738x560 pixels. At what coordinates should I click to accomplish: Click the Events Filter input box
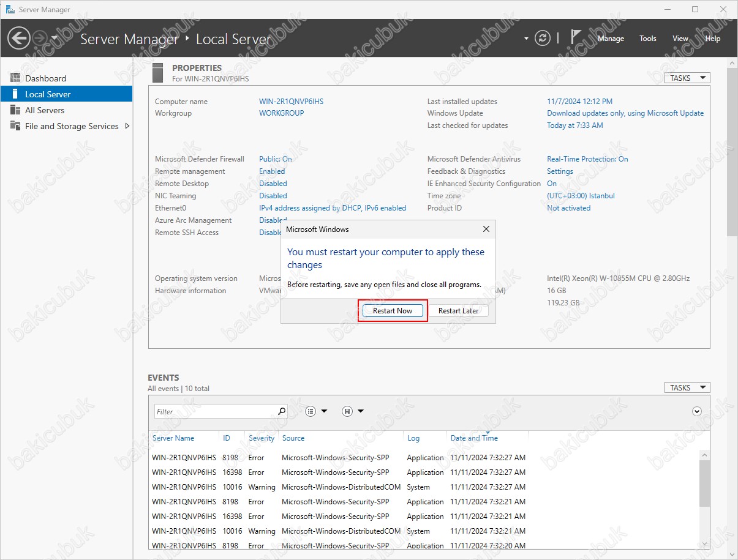tap(215, 411)
